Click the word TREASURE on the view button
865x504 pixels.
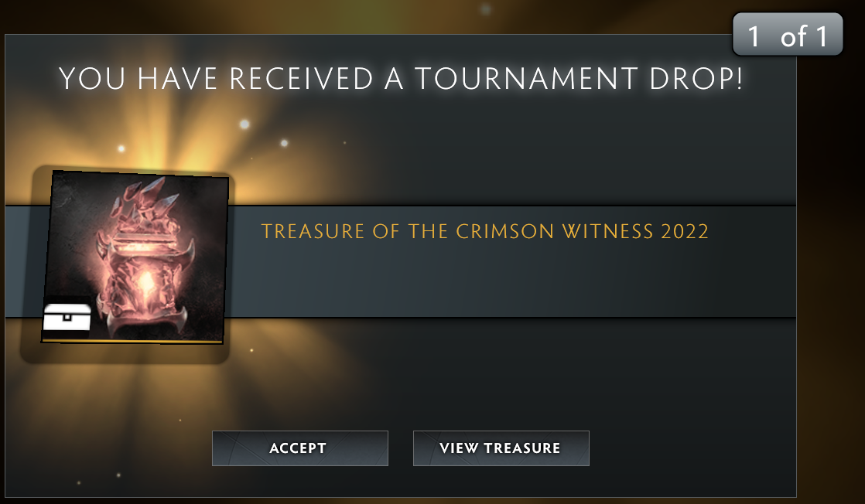[522, 448]
